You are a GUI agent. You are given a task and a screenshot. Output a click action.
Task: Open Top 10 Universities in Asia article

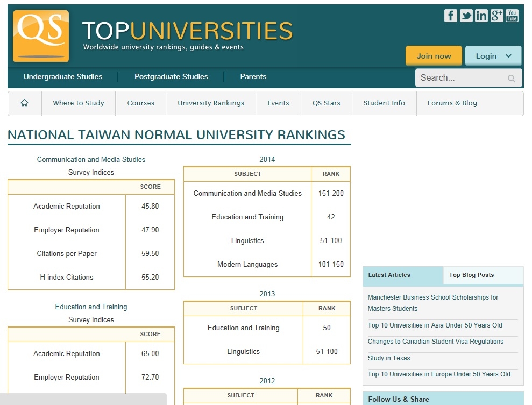[x=435, y=325]
